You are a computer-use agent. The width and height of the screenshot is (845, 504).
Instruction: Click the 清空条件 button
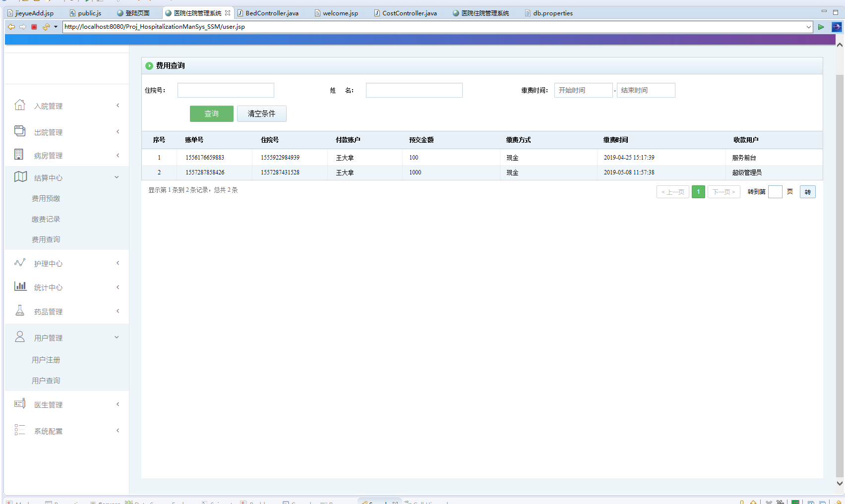tap(261, 113)
